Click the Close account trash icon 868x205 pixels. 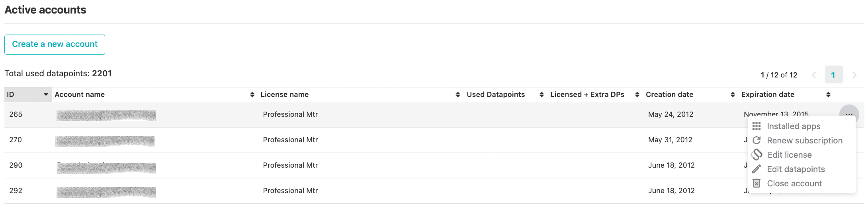(757, 184)
